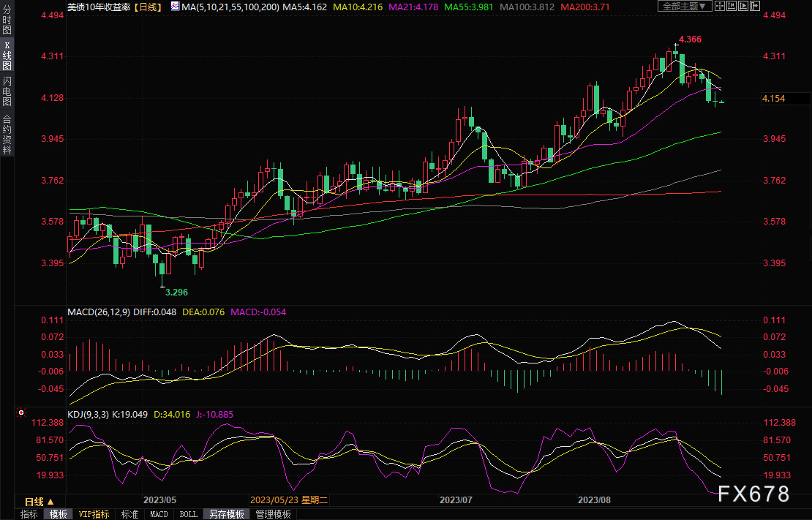Toggle the 指标 tab at bottom
Screen dimensions: 812x520
coord(29,514)
